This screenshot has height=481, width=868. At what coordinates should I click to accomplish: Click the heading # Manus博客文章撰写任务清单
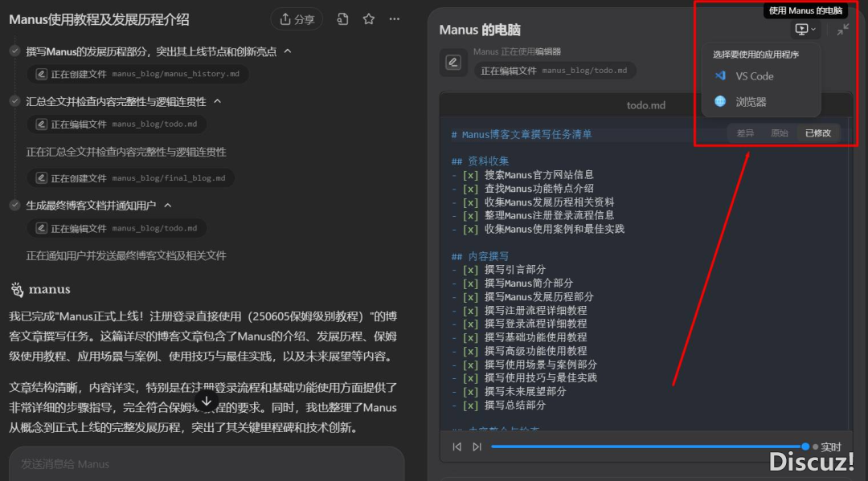(522, 134)
